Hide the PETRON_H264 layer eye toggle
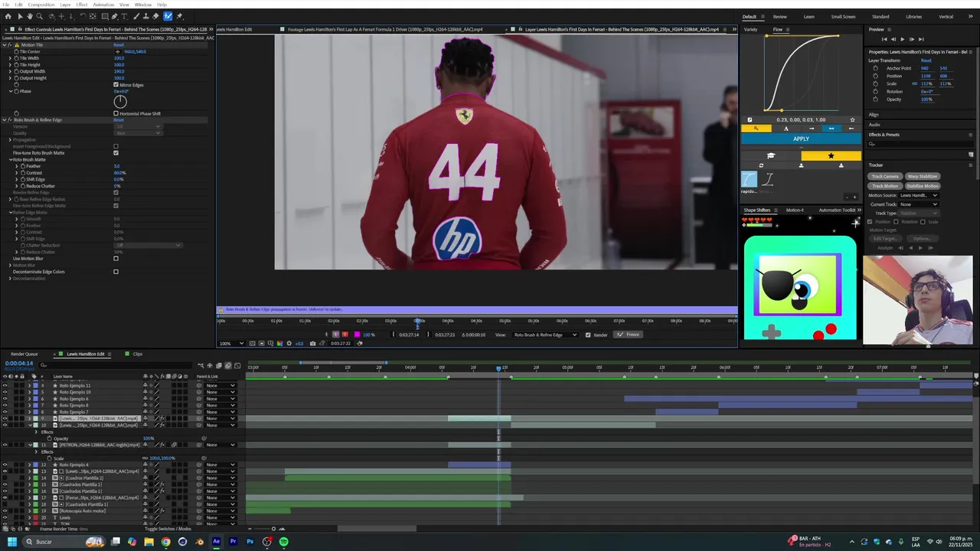 click(x=5, y=445)
